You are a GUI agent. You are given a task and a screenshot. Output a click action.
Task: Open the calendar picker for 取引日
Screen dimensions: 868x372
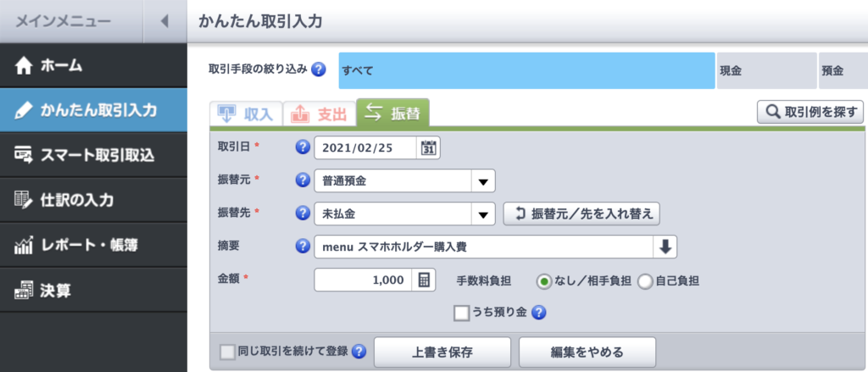tap(428, 147)
